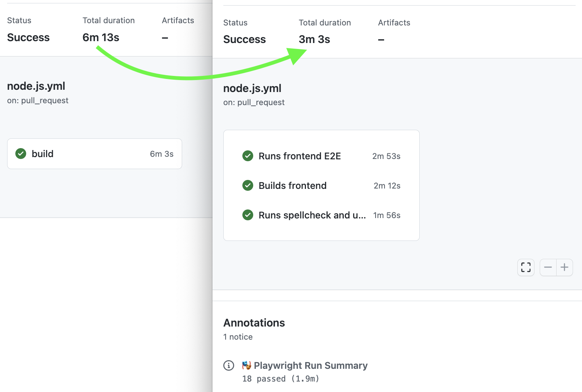Open the truncated Runs spellcheck job
582x392 pixels.
point(312,215)
